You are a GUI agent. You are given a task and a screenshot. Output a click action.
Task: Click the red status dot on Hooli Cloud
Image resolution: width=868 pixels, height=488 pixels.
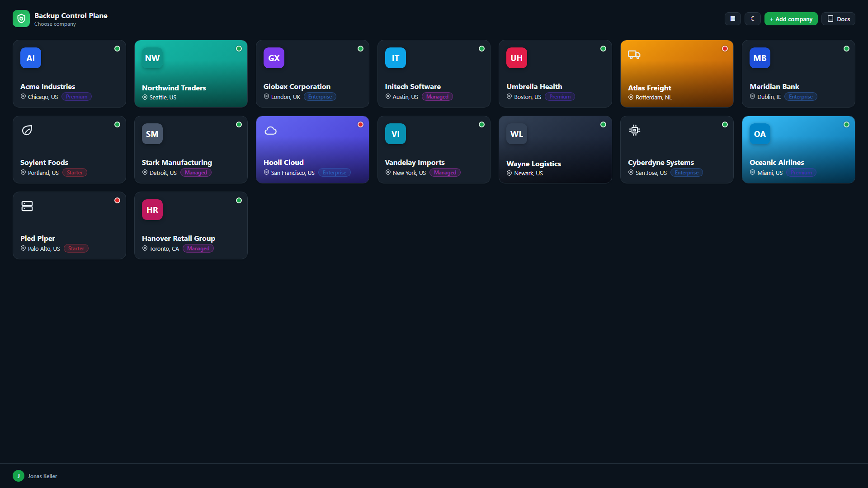360,124
